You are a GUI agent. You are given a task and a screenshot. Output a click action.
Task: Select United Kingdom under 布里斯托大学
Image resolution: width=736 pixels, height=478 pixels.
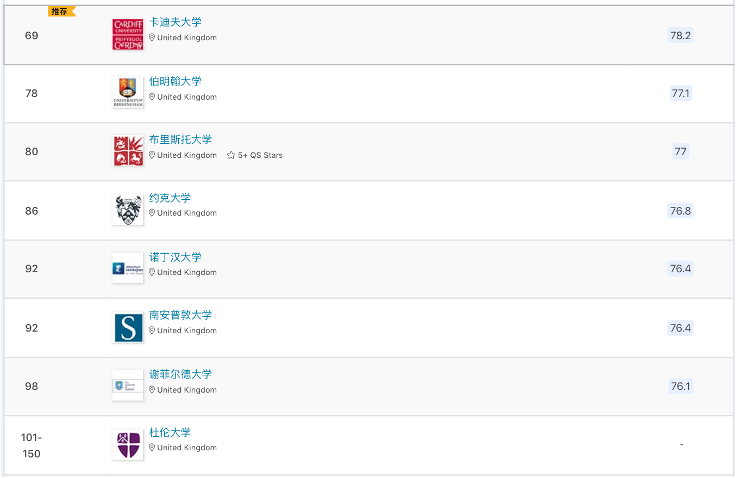pos(187,155)
